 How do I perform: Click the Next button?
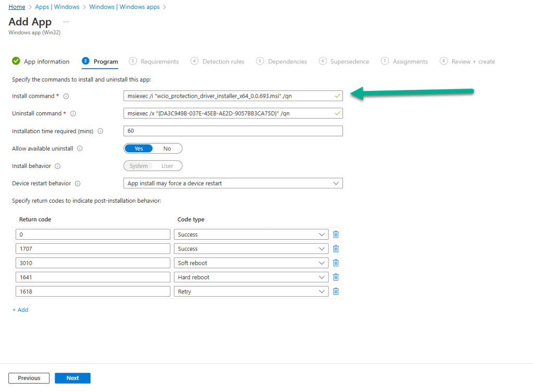[72, 378]
